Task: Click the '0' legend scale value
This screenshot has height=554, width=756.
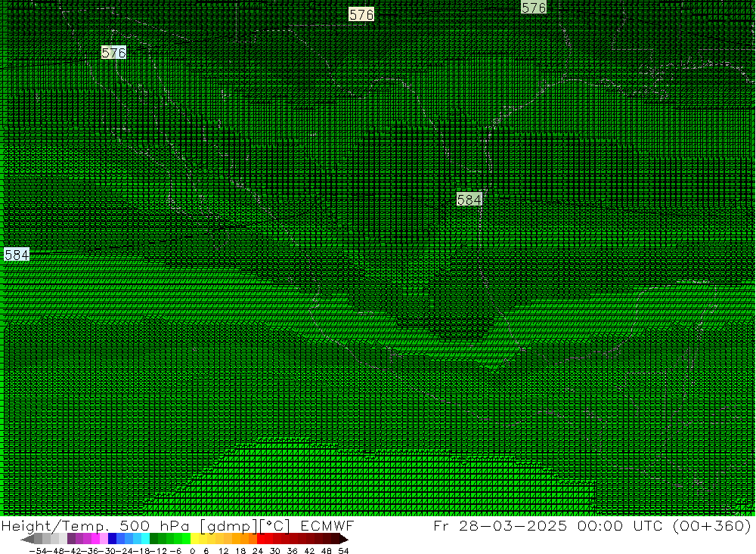Action: point(192,551)
